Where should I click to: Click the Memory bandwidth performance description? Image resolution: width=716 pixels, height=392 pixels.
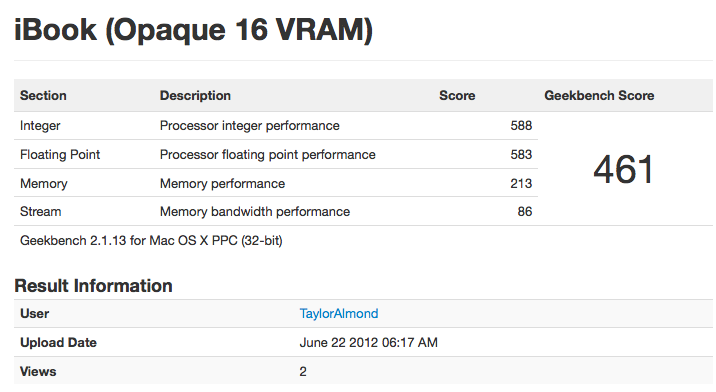(255, 212)
